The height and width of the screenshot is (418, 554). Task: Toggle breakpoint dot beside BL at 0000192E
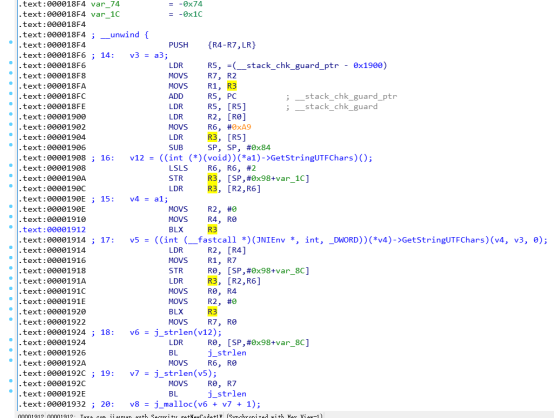pos(11,391)
